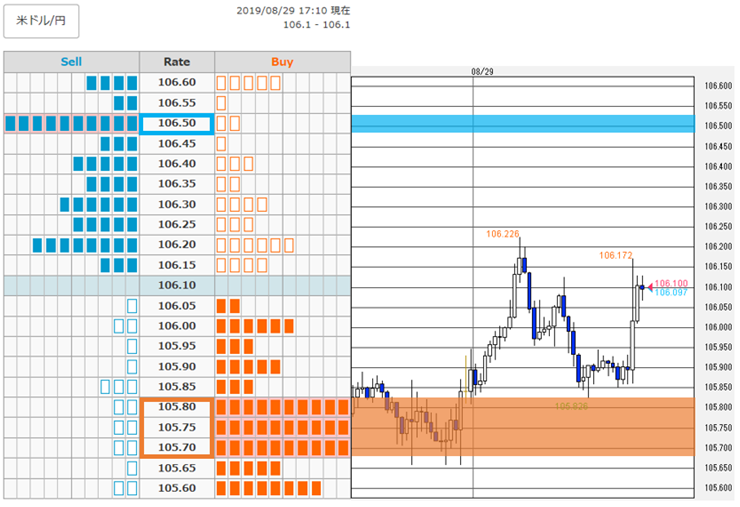Click the 105.600 axis label
Screen dimensions: 740x507
pos(718,488)
